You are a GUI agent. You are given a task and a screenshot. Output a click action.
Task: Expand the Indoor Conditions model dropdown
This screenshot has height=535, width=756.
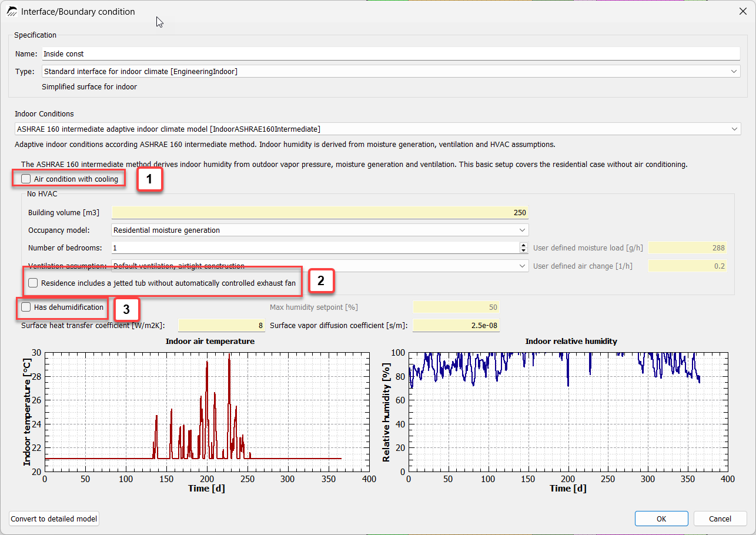click(377, 129)
